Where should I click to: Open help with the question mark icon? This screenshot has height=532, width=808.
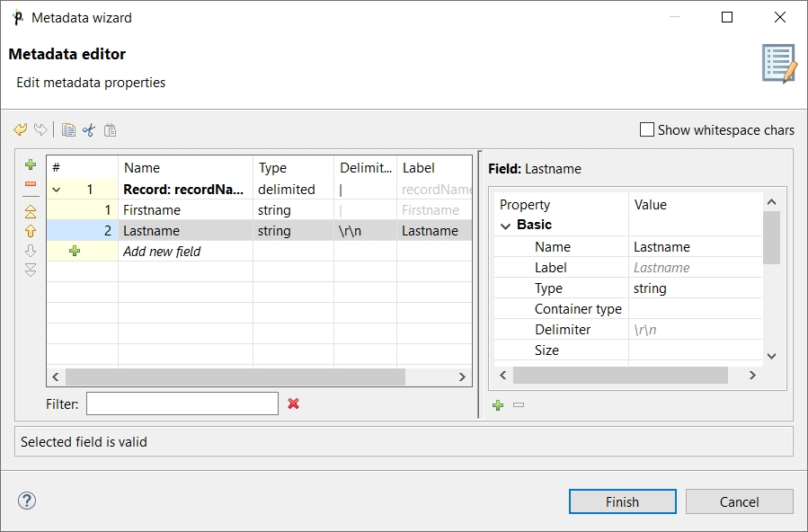(x=27, y=501)
